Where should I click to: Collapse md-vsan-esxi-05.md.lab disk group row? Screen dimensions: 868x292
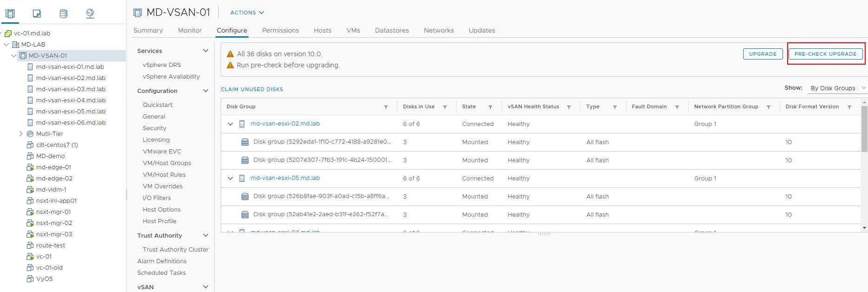[230, 179]
